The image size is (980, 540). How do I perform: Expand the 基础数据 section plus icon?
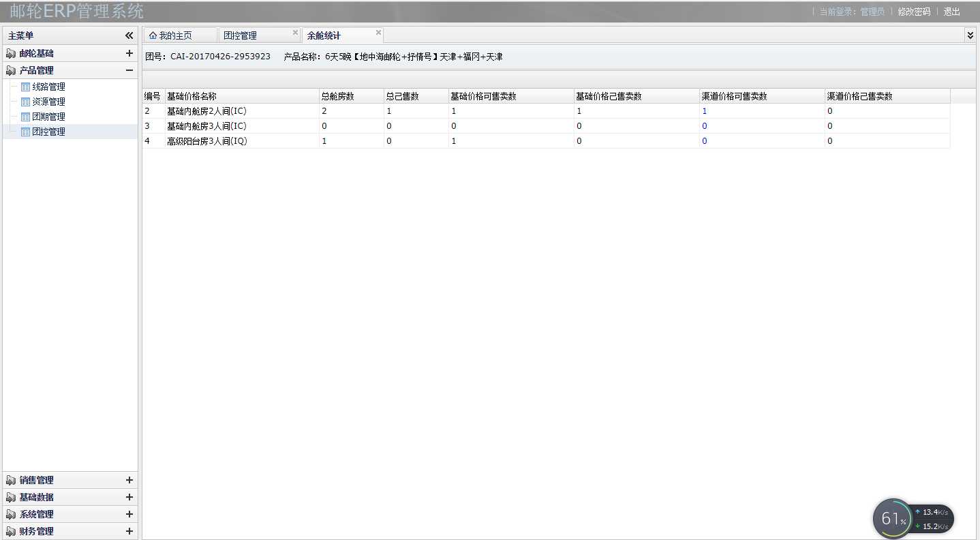[x=129, y=497]
